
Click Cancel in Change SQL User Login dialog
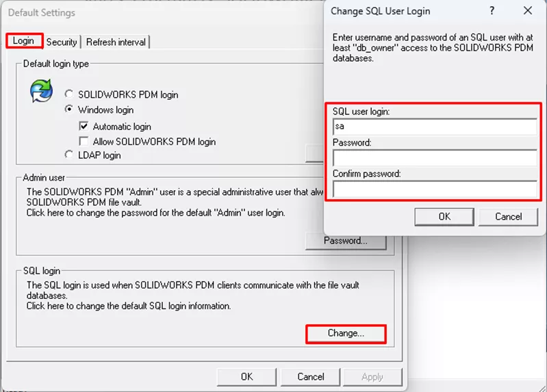point(508,217)
